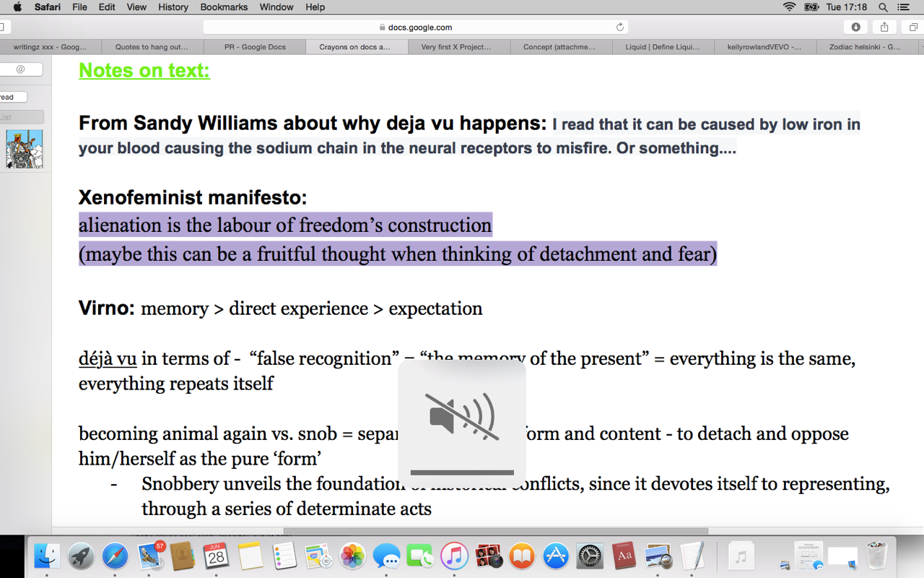Open App Store from the Dock
The image size is (924, 578).
pyautogui.click(x=556, y=556)
